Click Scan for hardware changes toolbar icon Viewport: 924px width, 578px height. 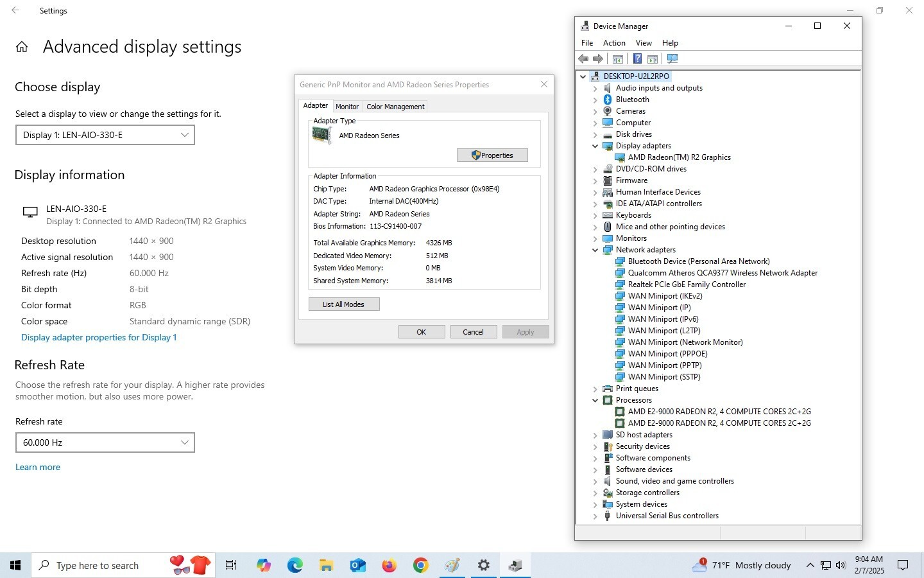tap(672, 59)
